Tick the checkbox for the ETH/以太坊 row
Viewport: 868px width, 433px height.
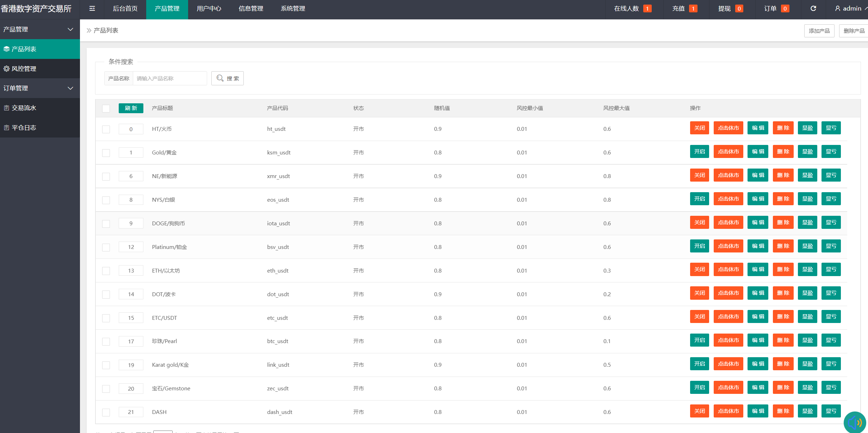pos(106,271)
